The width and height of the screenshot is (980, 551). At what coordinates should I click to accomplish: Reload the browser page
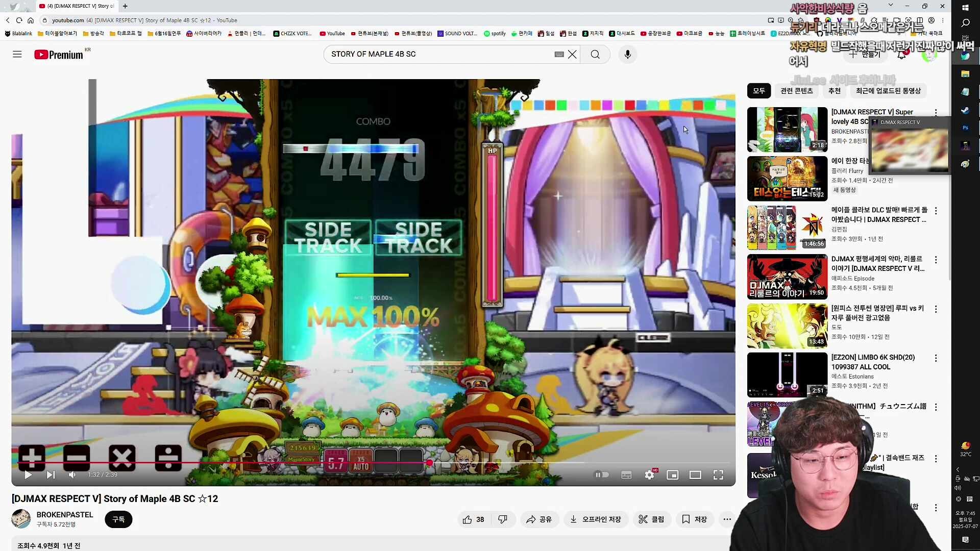[x=19, y=20]
